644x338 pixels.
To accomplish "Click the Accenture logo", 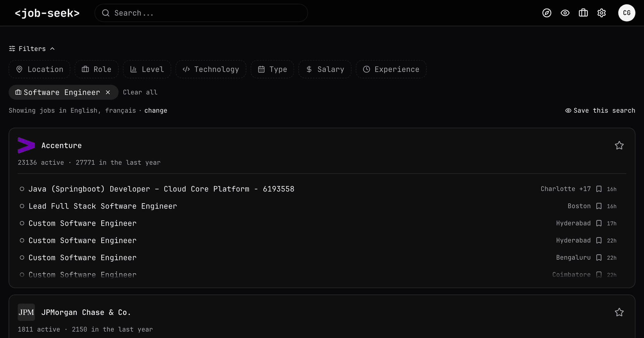I will (26, 145).
